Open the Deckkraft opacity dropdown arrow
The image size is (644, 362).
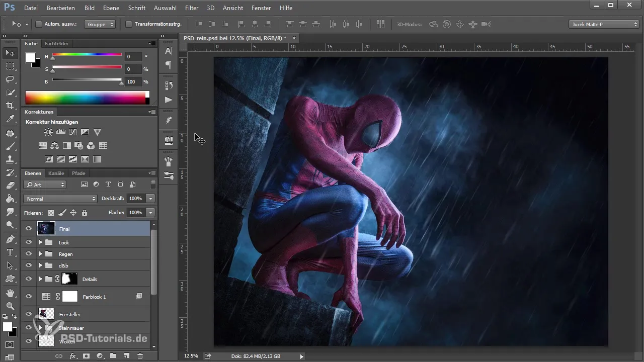point(150,199)
